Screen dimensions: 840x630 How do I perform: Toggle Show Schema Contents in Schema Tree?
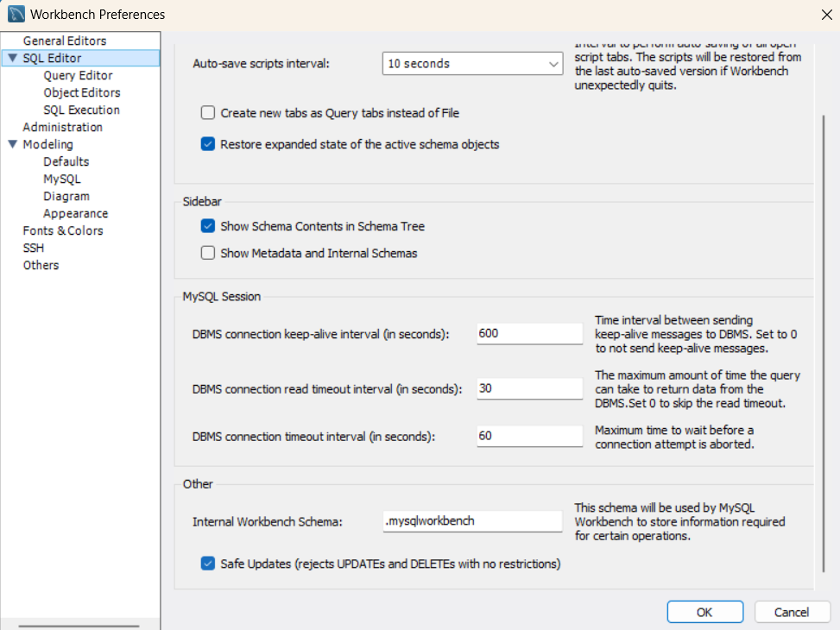[208, 226]
